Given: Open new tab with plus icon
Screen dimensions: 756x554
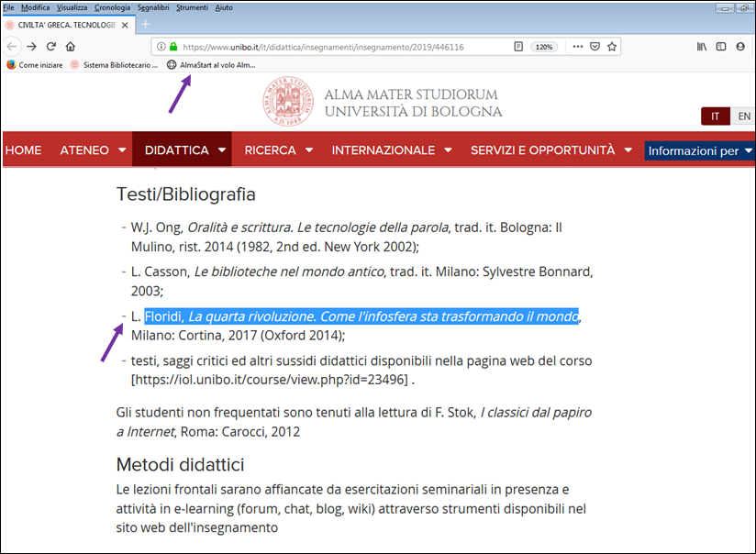Looking at the screenshot, I should pyautogui.click(x=145, y=25).
